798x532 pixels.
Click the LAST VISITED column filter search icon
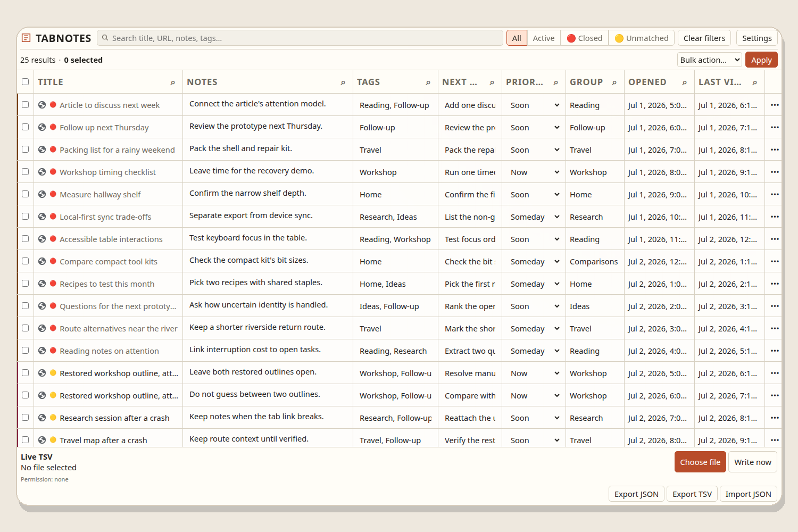(x=755, y=82)
